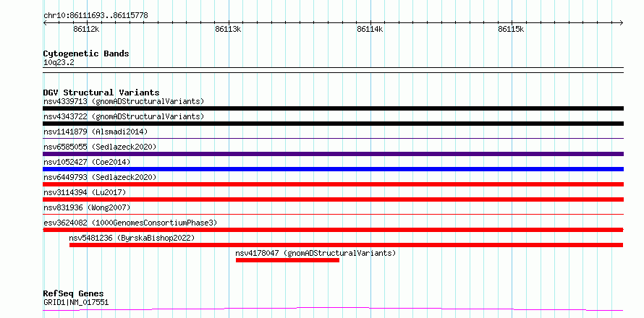
Task: Click the 86115k ruler label
Action: [x=512, y=30]
